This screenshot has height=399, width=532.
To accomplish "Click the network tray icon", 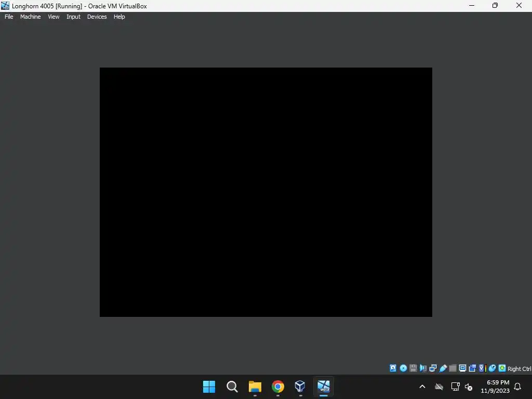I will pyautogui.click(x=455, y=387).
